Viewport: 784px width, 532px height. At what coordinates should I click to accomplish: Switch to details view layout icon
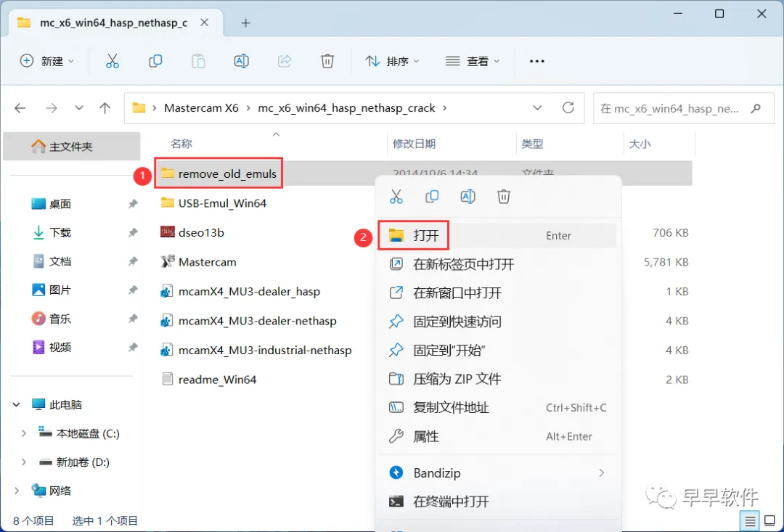(750, 522)
